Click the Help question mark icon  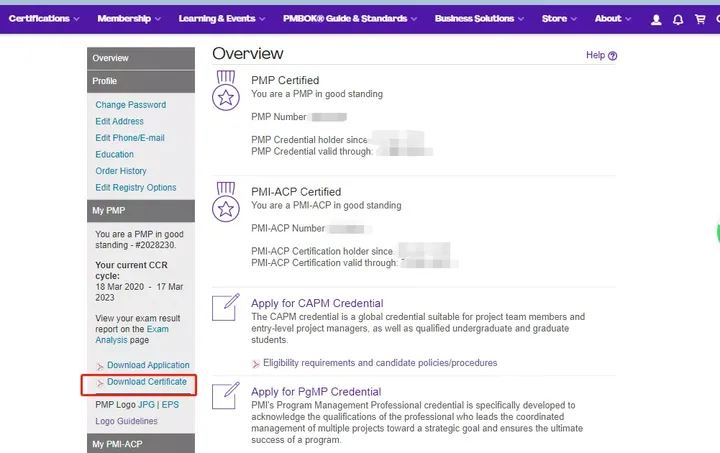613,56
